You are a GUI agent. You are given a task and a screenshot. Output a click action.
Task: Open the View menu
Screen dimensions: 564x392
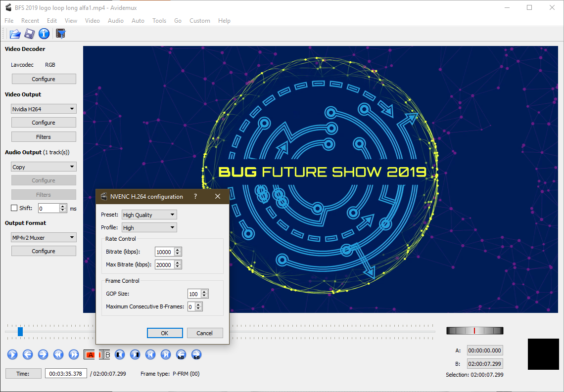(71, 20)
